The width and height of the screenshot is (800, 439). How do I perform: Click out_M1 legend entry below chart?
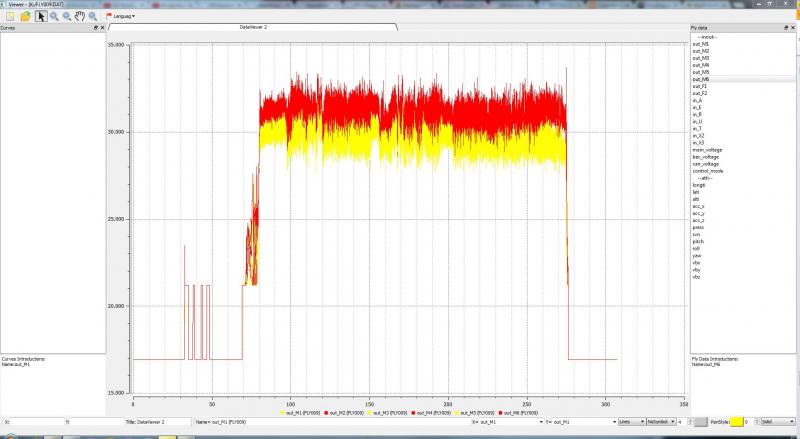coord(300,413)
